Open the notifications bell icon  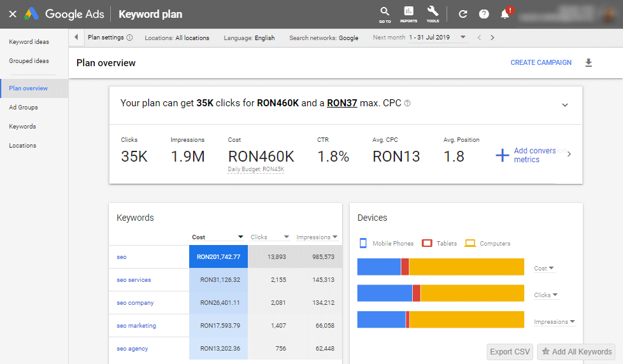(505, 14)
